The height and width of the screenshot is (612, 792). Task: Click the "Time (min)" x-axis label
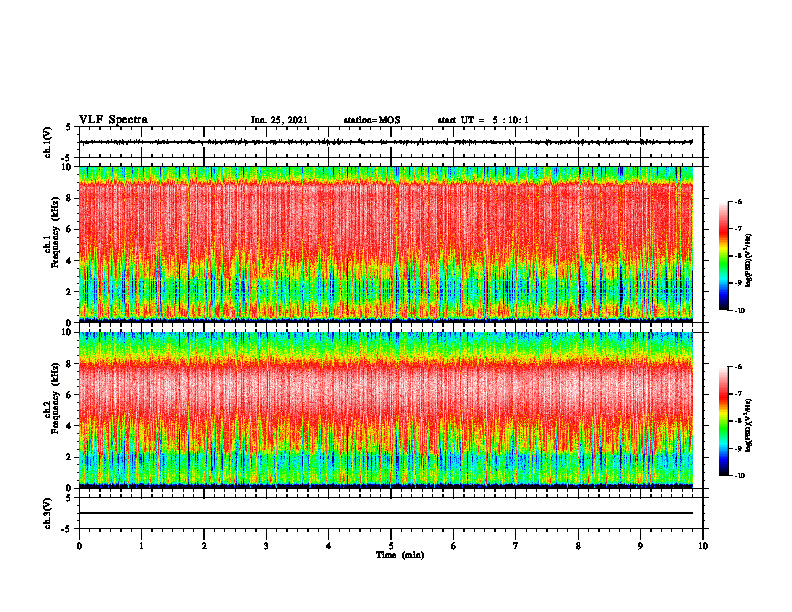[x=400, y=555]
